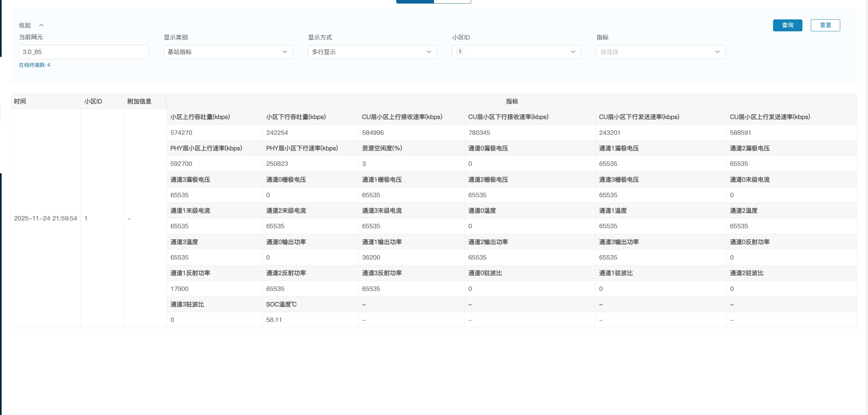
Task: Collapse the filter panel via 收起 chevron
Action: [x=41, y=25]
